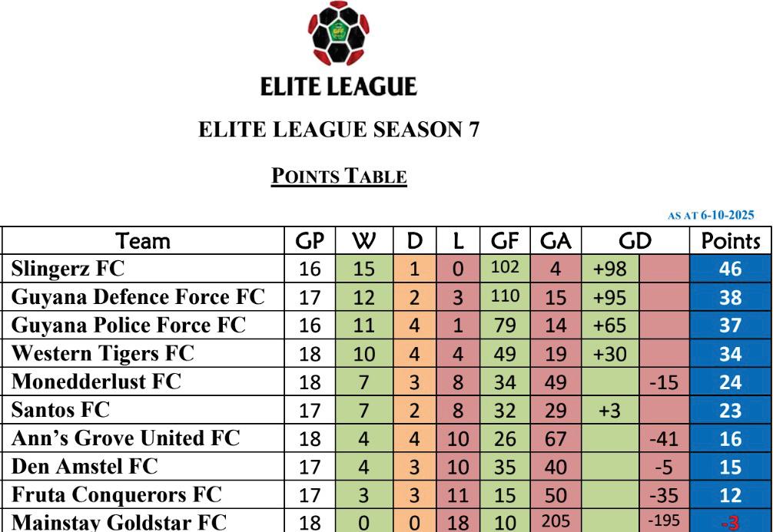
Task: Select Fruta Conquerors FC's losses cell
Action: (x=456, y=494)
